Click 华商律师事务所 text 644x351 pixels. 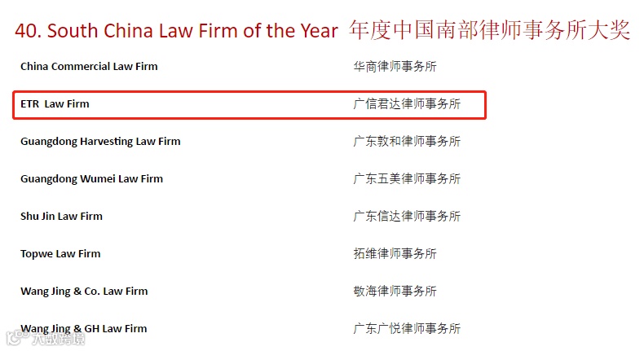(x=395, y=66)
